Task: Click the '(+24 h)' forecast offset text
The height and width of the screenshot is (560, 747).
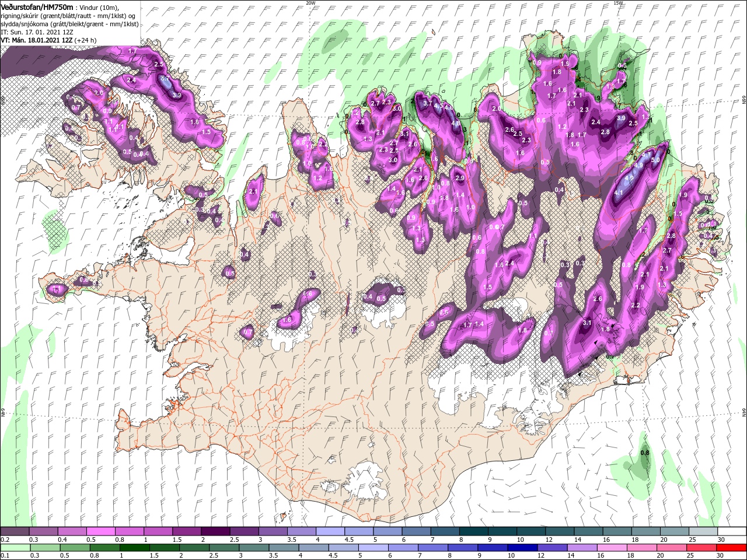Action: point(86,40)
